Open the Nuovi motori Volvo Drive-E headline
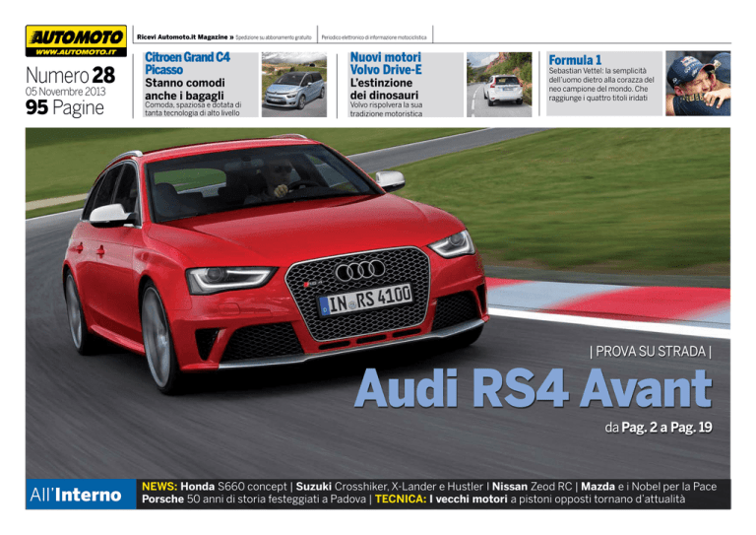Viewport: 756px width, 535px height. coord(386,63)
